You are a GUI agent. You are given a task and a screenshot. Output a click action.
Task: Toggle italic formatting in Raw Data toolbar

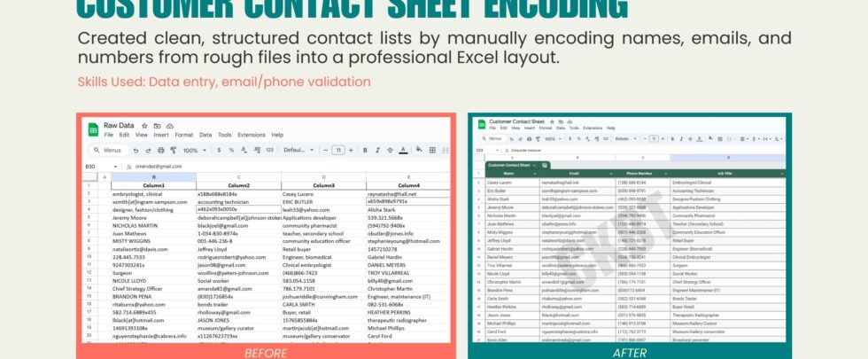(377, 151)
